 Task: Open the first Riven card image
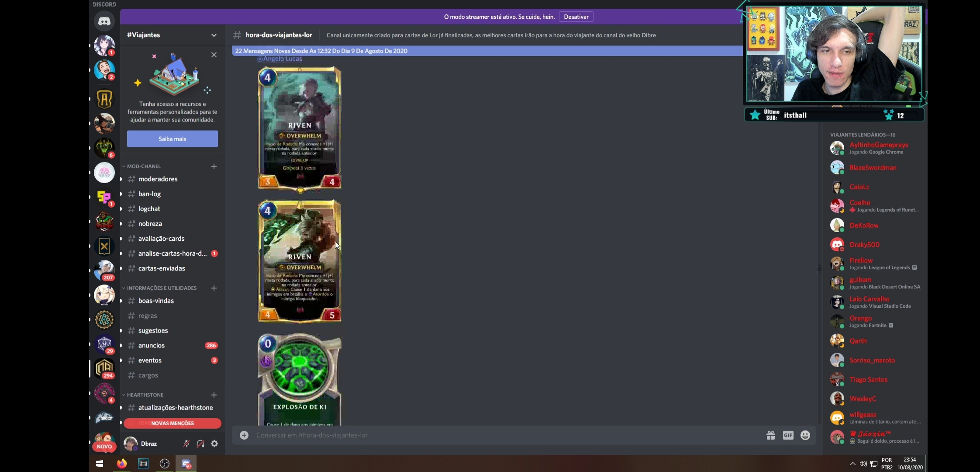[x=300, y=129]
